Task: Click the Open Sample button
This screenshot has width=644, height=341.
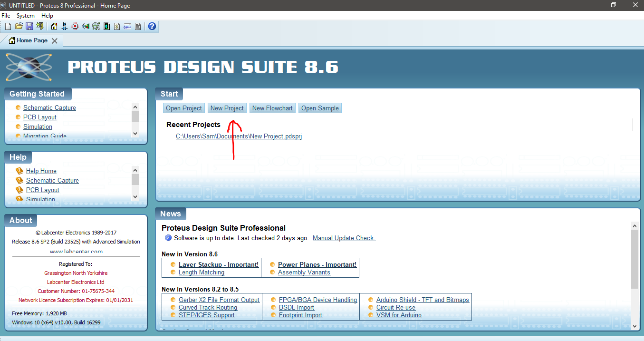Action: pyautogui.click(x=320, y=108)
